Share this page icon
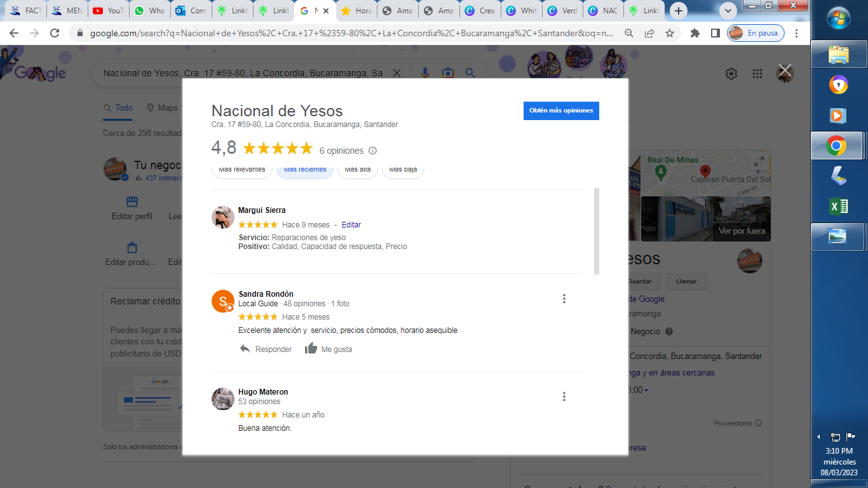 [649, 33]
